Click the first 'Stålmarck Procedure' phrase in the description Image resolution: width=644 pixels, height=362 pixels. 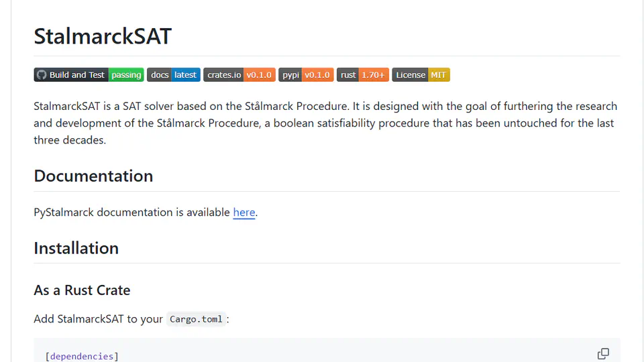click(297, 107)
